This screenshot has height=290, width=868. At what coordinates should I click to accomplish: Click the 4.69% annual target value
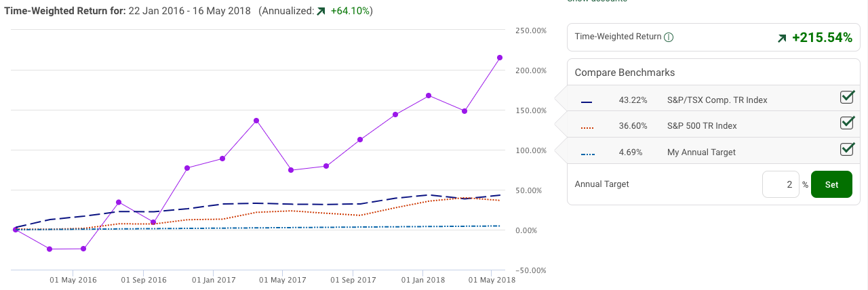[631, 152]
